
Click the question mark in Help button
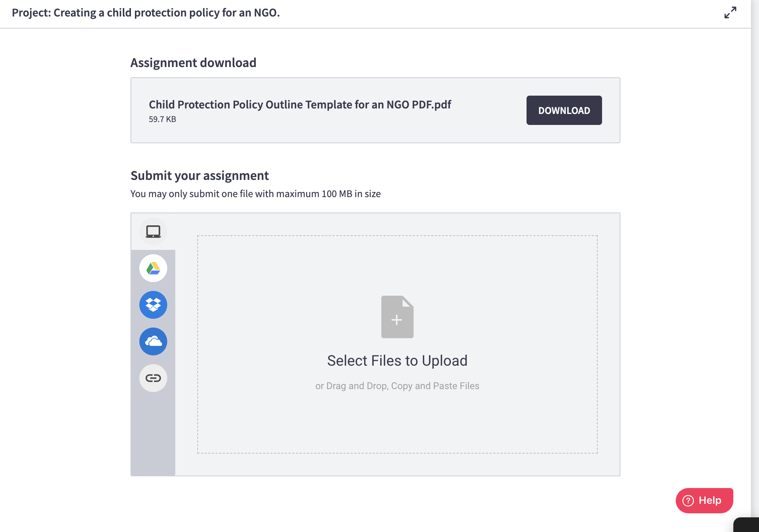click(688, 500)
